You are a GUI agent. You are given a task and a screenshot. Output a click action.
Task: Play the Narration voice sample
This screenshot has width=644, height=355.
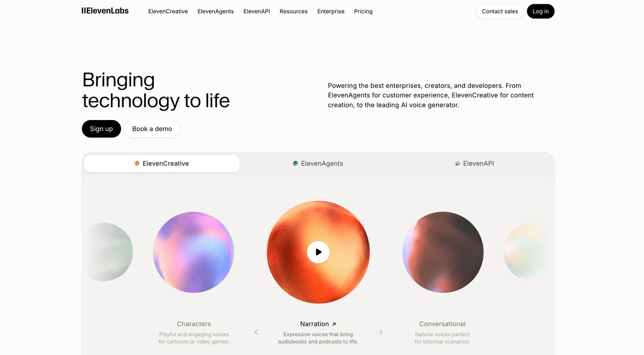pos(318,252)
